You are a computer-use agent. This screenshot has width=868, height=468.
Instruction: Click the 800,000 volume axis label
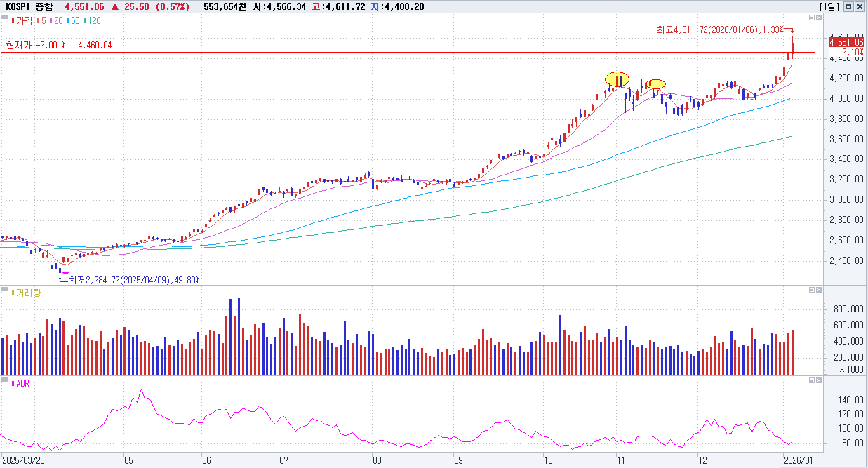coord(848,309)
